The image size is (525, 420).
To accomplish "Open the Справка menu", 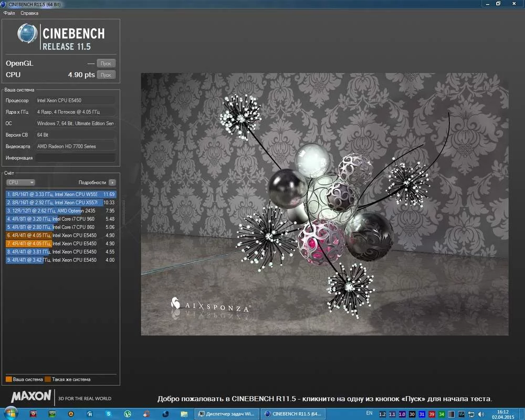I will [x=29, y=13].
